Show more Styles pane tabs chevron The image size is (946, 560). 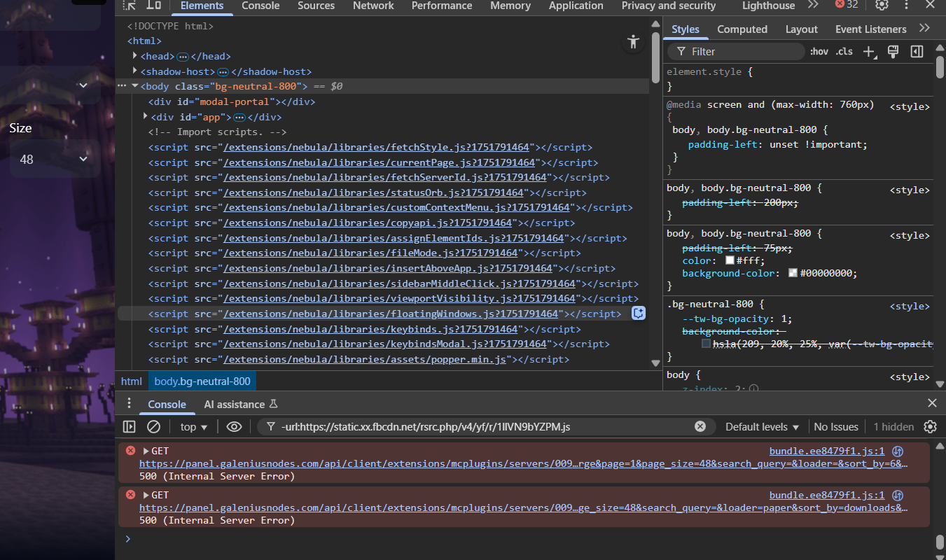(x=924, y=29)
